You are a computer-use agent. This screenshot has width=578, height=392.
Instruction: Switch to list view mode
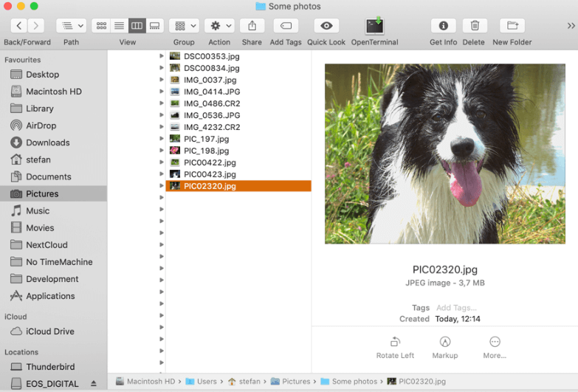(119, 26)
